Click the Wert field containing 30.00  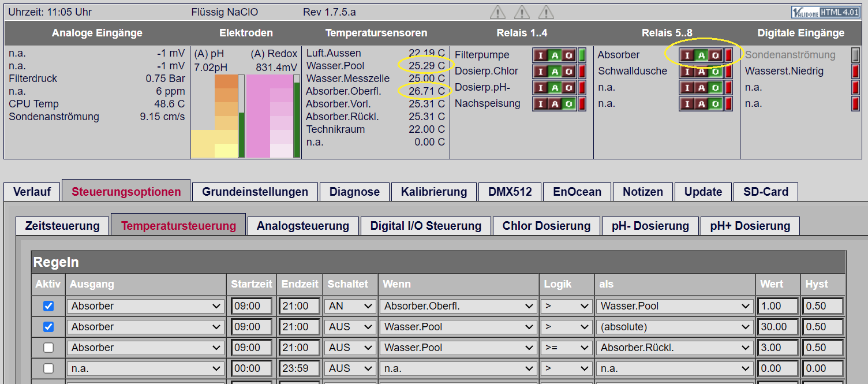pyautogui.click(x=777, y=327)
